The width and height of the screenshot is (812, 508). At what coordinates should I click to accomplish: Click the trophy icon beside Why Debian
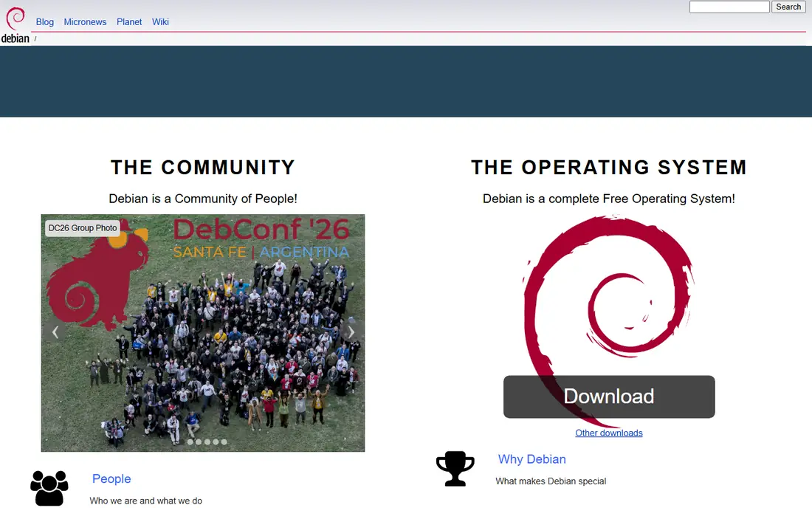455,469
